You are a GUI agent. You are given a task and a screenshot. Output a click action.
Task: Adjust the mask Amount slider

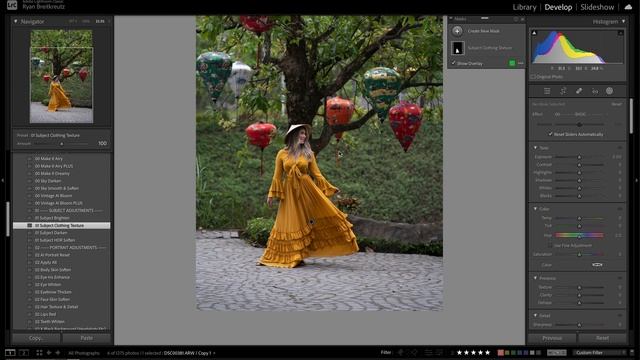[x=579, y=124]
